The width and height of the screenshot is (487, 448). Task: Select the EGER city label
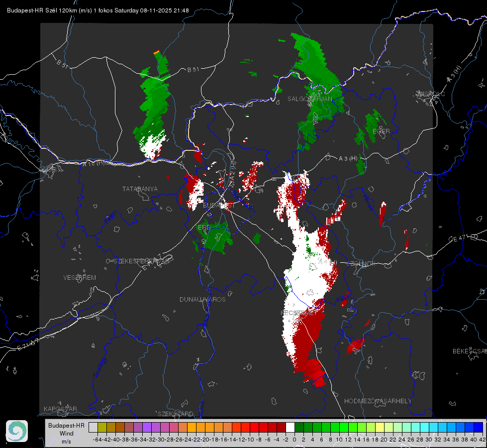(x=381, y=131)
